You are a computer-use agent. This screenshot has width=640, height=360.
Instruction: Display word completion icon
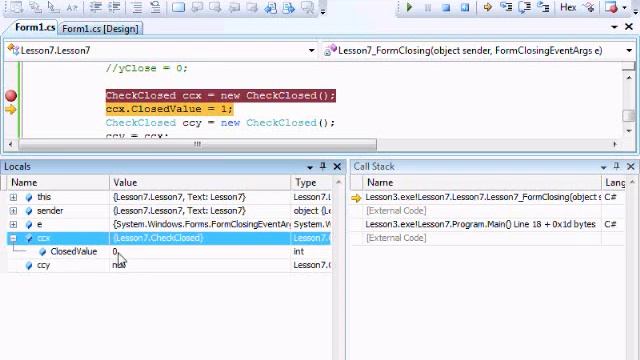tap(72, 7)
